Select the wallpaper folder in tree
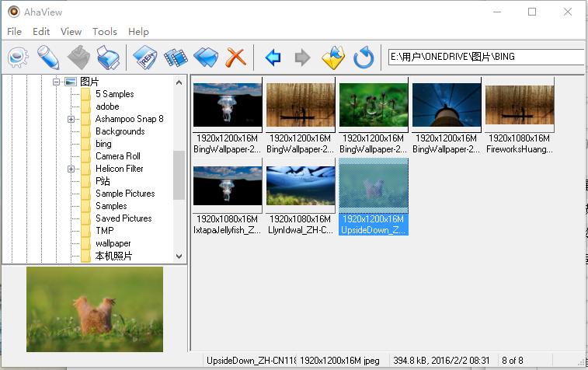Screen dimensions: 588x370 [113, 243]
